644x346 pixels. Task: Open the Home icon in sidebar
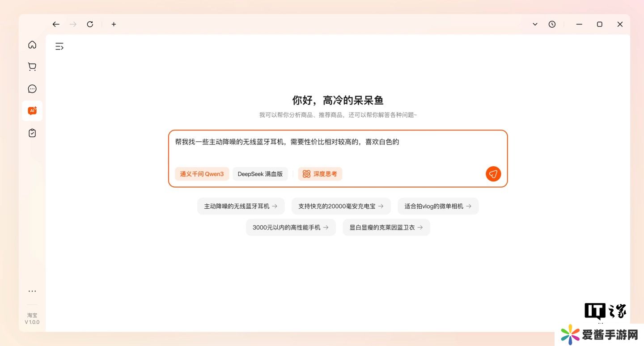(x=32, y=45)
